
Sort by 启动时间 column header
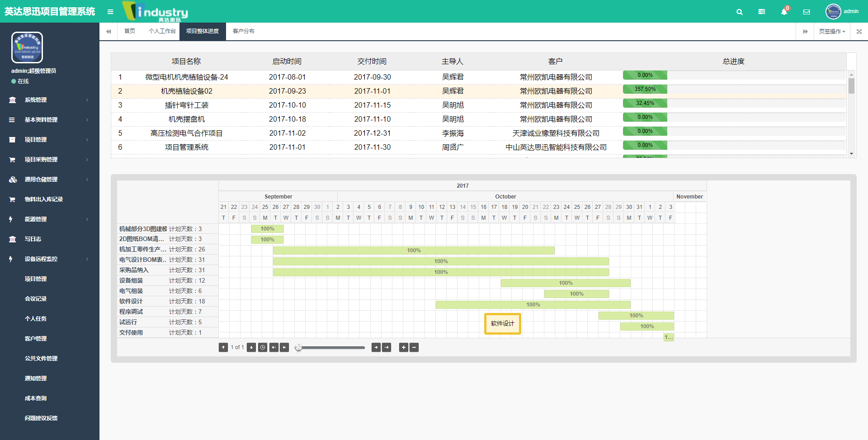coord(287,62)
